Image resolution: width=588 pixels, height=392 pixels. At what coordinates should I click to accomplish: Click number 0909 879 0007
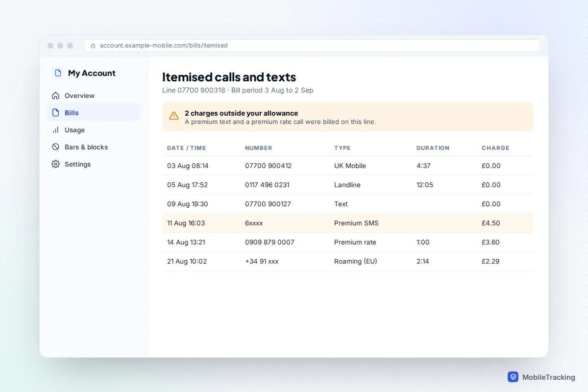(269, 242)
